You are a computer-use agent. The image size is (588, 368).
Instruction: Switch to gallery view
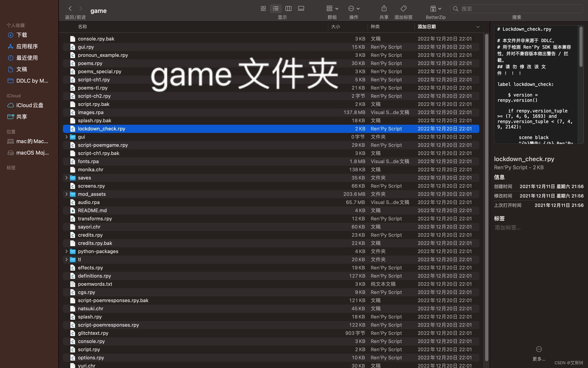[301, 8]
